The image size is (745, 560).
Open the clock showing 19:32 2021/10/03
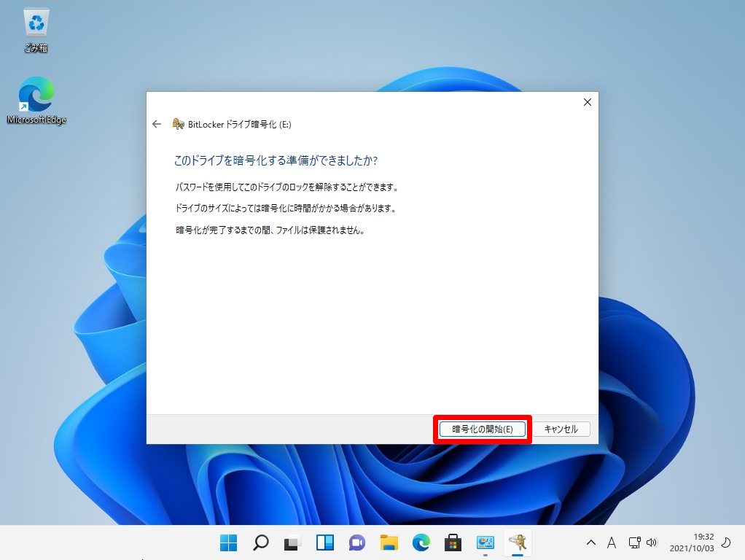click(x=692, y=542)
